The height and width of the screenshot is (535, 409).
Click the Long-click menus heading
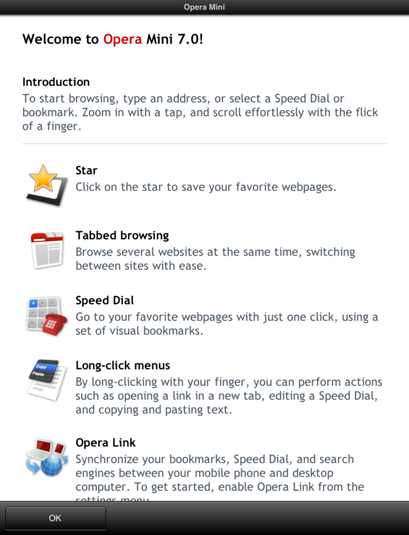coord(123,365)
